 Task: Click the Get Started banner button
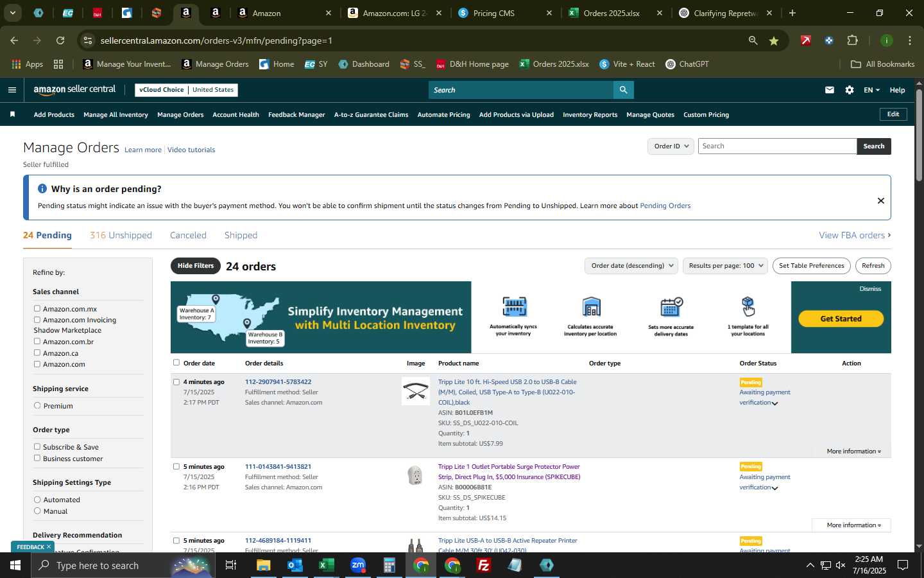tap(841, 319)
